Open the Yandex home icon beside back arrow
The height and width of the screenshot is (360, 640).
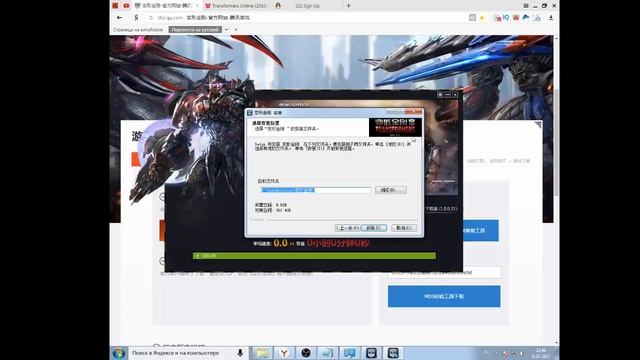[136, 18]
